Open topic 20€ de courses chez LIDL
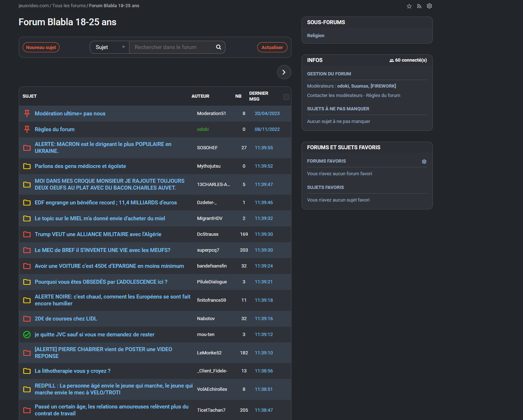The height and width of the screenshot is (420, 523). coord(66,319)
